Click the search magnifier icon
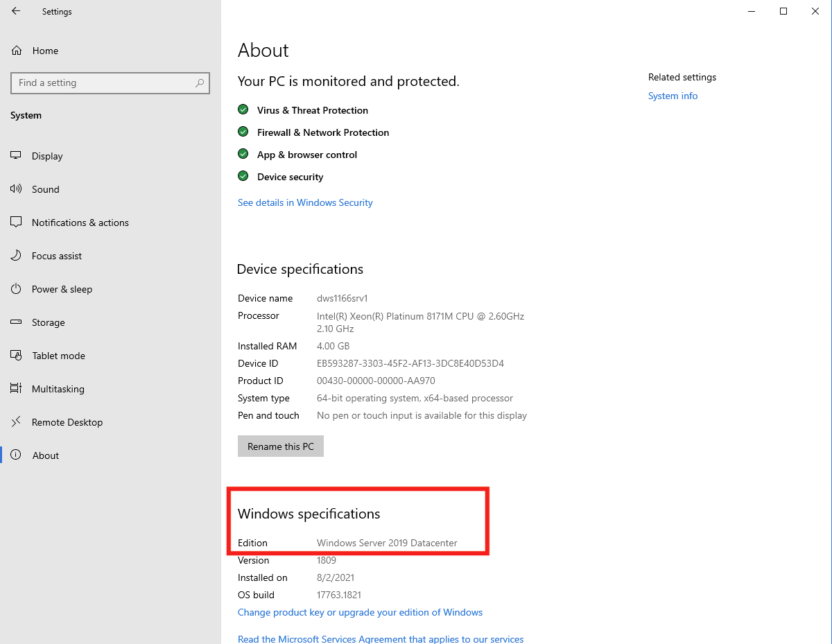 click(x=200, y=83)
